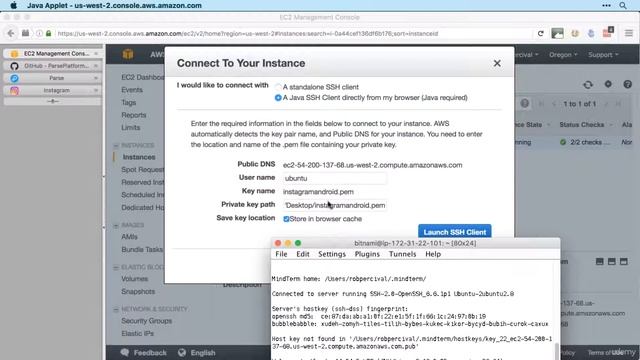Open EC2 console settings gear

(608, 84)
